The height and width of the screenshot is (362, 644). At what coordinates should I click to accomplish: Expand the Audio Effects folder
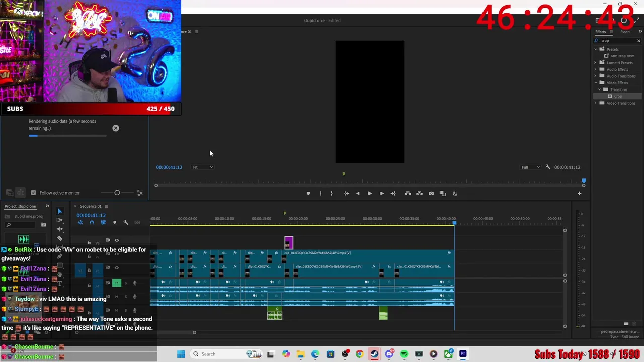[596, 69]
